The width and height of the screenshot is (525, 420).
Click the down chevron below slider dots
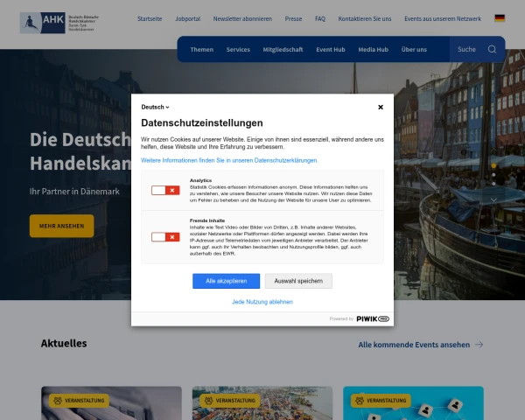(493, 199)
